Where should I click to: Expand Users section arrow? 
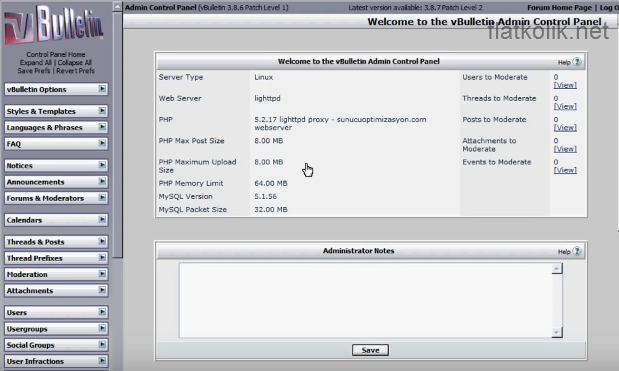102,312
